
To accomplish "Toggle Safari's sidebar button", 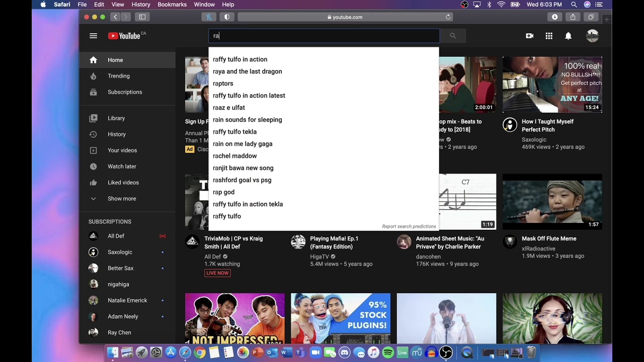I will [142, 17].
